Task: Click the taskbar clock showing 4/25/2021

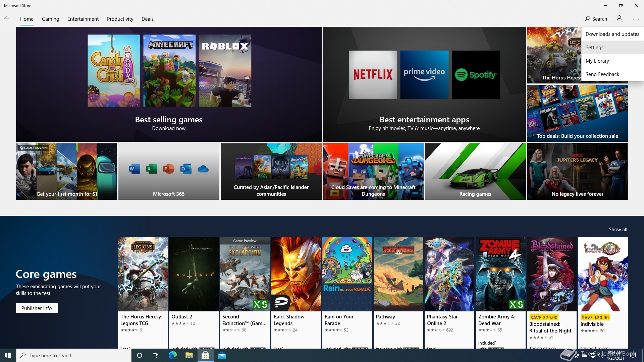Action: [615, 355]
